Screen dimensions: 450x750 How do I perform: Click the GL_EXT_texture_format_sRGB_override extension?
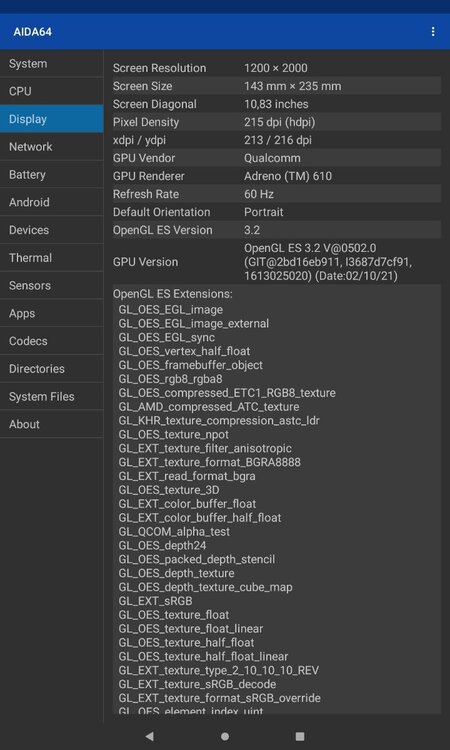pyautogui.click(x=220, y=698)
